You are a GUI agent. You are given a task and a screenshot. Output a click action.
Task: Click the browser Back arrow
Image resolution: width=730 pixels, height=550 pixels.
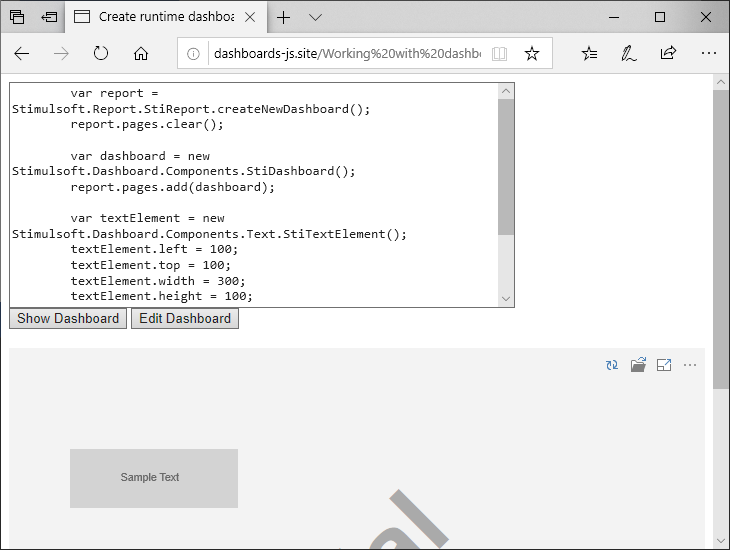coord(21,54)
